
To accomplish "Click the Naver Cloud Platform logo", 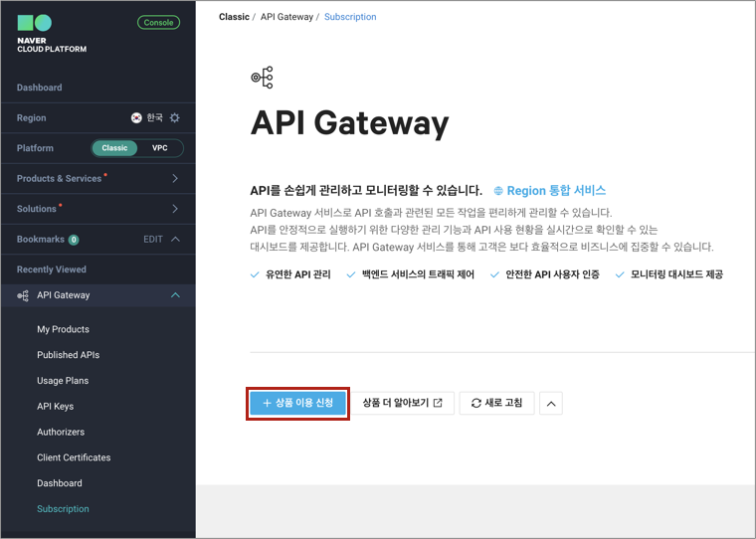I will [52, 33].
